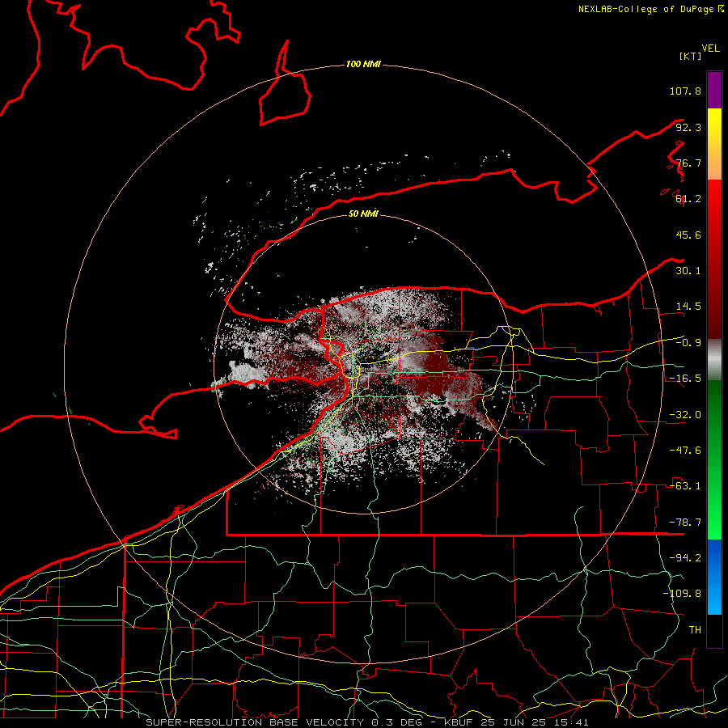Screen dimensions: 728x728
Task: Click the -47.6 legend value
Action: pos(685,451)
